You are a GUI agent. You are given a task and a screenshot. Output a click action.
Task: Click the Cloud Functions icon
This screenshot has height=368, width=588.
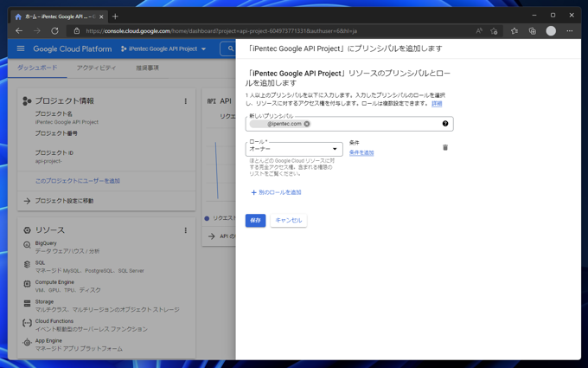coord(27,323)
